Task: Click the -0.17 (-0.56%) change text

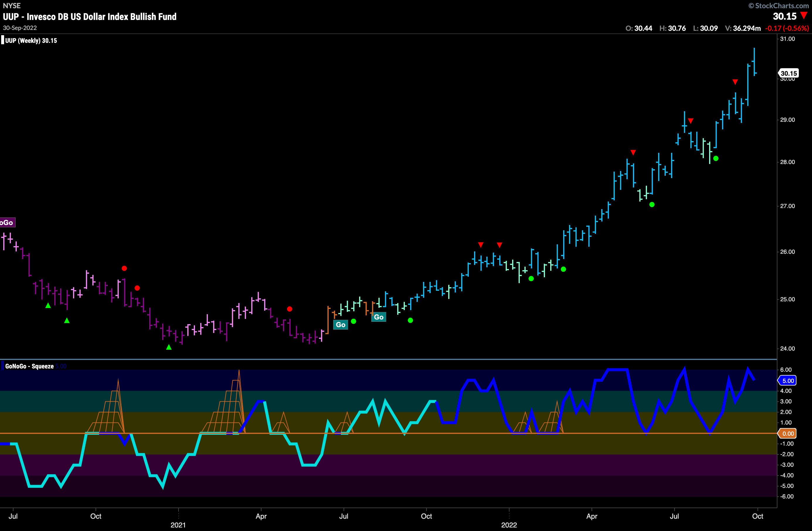Action: tap(787, 28)
